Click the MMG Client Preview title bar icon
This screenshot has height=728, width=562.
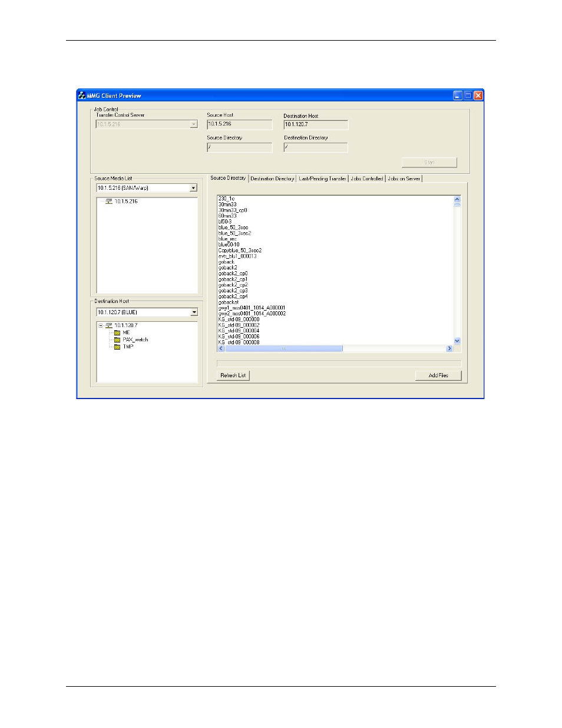[x=82, y=95]
